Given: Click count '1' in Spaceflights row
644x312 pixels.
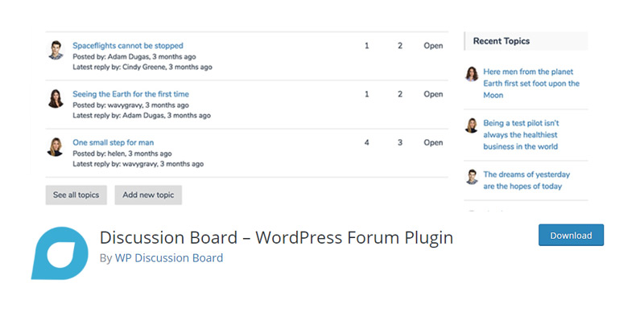Looking at the screenshot, I should click(x=366, y=46).
